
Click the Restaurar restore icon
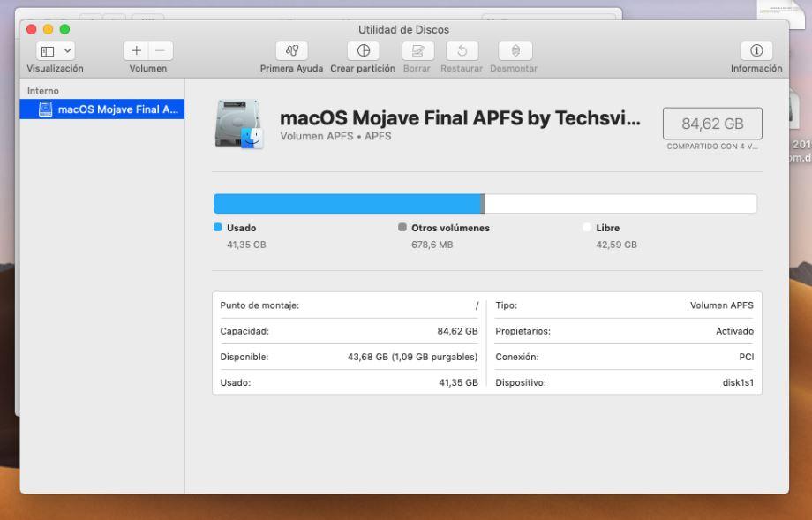point(462,50)
